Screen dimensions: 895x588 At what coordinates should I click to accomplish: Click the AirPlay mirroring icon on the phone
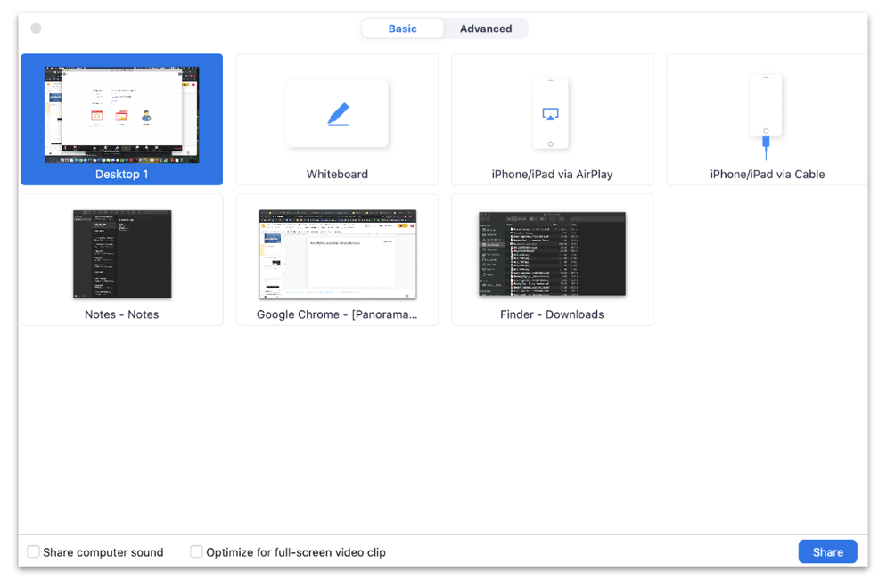(x=551, y=112)
